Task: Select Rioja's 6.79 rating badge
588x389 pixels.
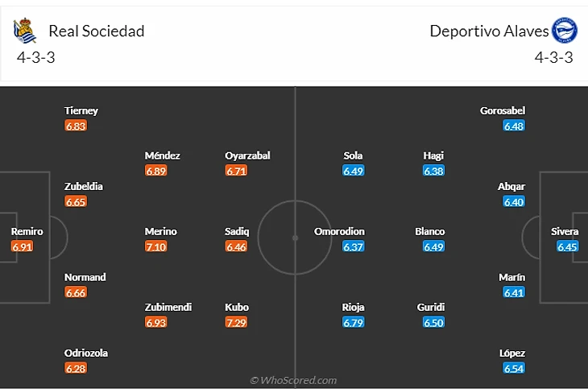Action: point(353,322)
